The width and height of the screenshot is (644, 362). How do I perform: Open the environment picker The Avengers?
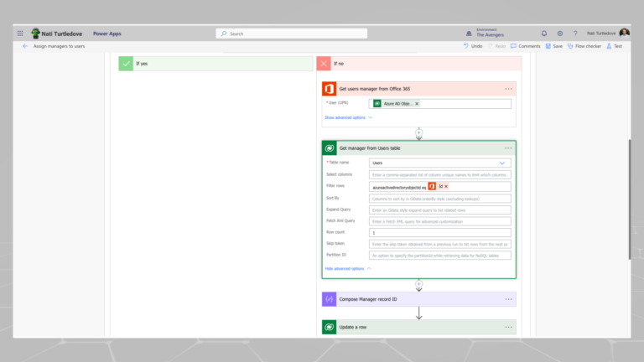(485, 33)
